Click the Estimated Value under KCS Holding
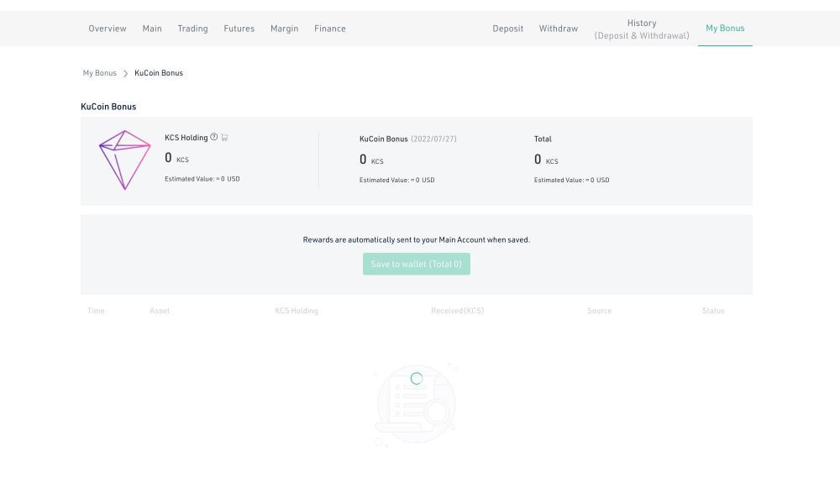Screen dimensions: 840x504 [x=202, y=179]
